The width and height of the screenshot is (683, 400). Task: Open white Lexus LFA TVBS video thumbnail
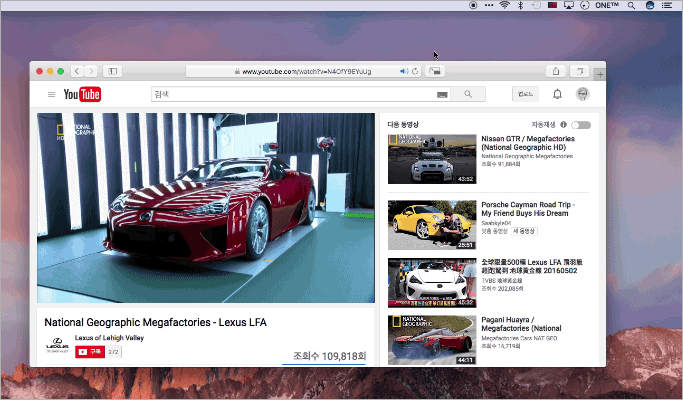[432, 283]
